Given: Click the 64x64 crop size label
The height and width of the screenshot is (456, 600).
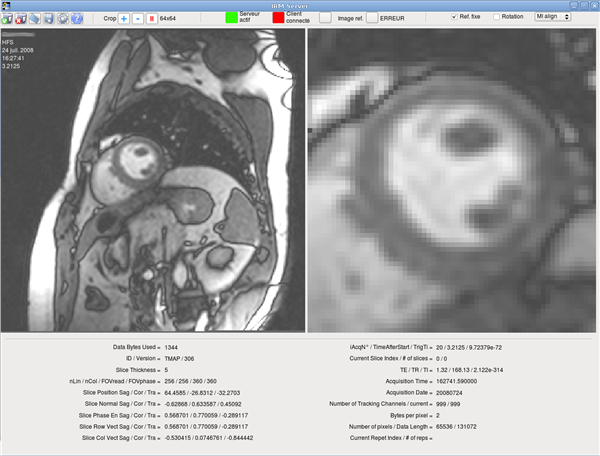Looking at the screenshot, I should 168,18.
